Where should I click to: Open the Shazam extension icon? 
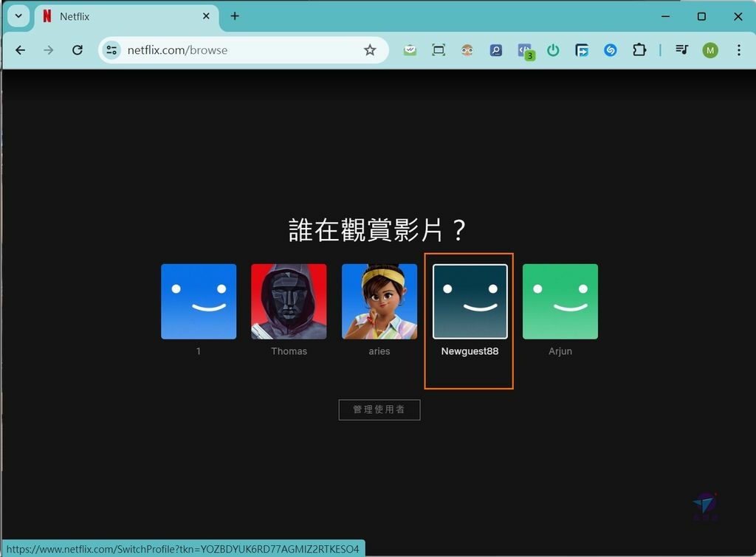(x=611, y=50)
